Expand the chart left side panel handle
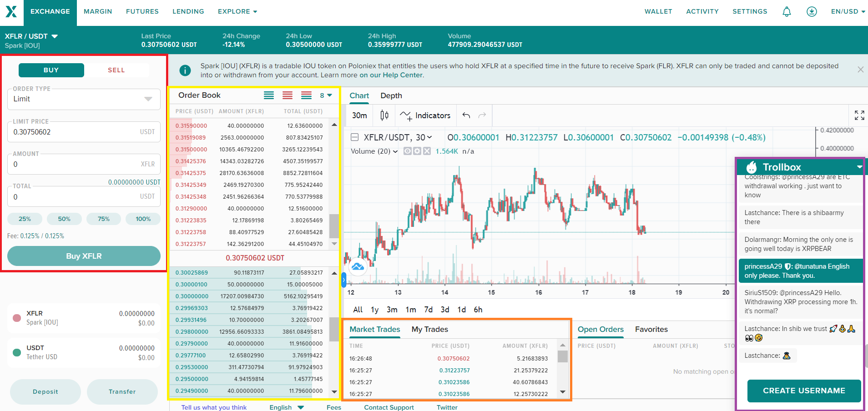868x411 pixels. [x=344, y=280]
